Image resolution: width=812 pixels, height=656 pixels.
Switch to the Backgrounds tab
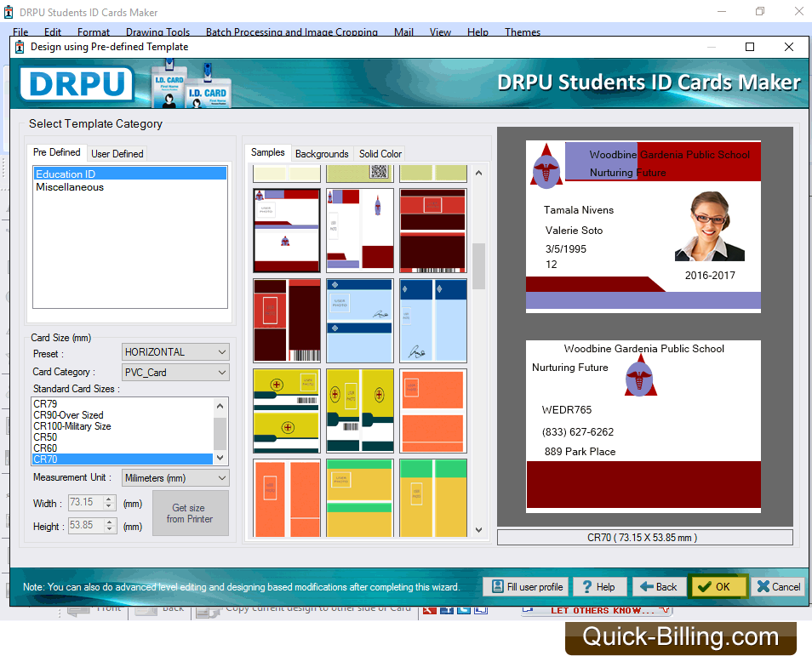(x=322, y=154)
